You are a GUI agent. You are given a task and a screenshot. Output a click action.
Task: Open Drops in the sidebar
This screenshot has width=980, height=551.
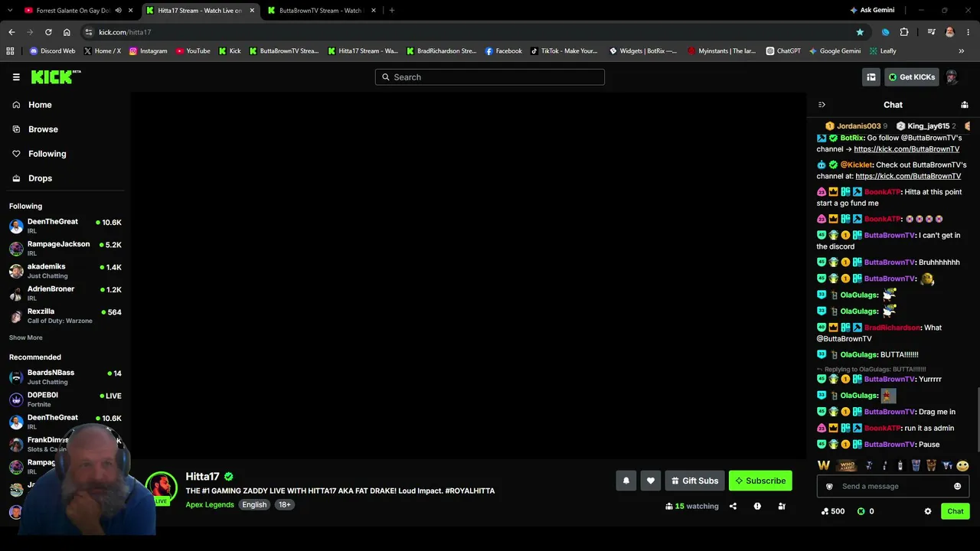pyautogui.click(x=40, y=178)
